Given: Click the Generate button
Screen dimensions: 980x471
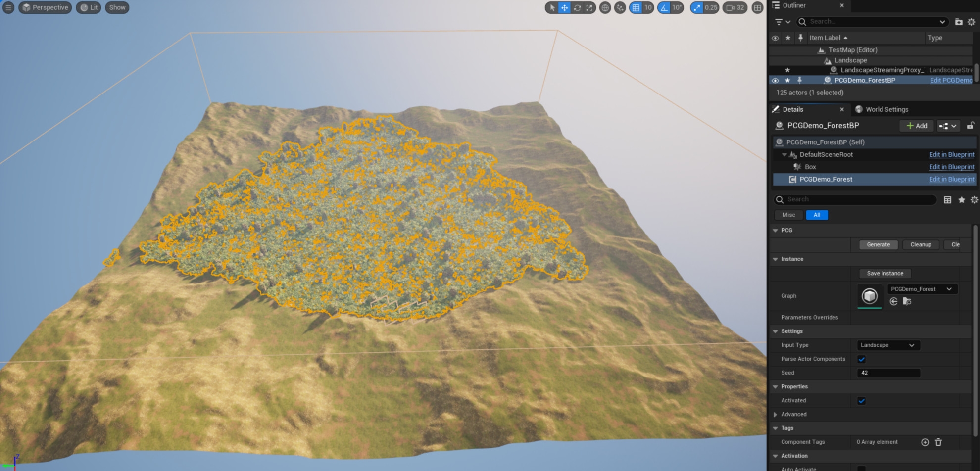Looking at the screenshot, I should [878, 245].
